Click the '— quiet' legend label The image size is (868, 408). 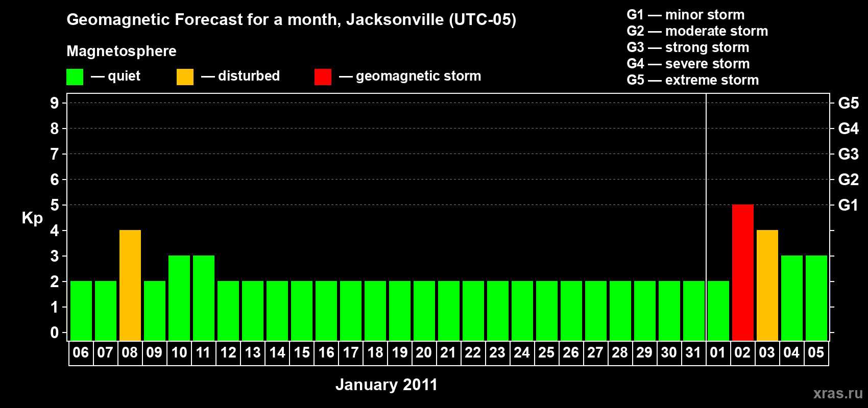point(115,76)
